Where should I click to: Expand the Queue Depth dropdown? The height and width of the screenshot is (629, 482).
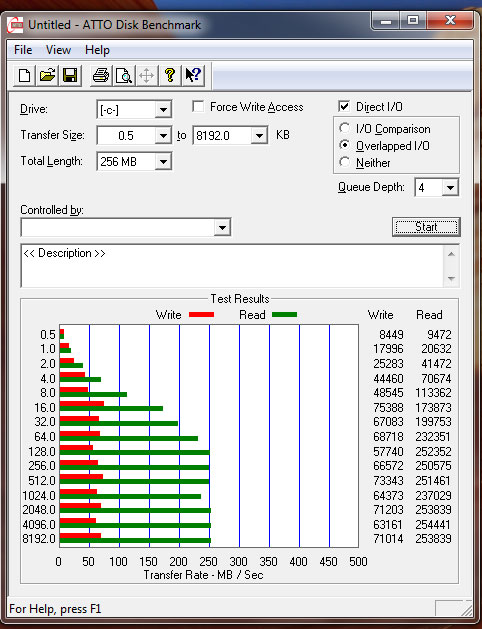[x=450, y=187]
